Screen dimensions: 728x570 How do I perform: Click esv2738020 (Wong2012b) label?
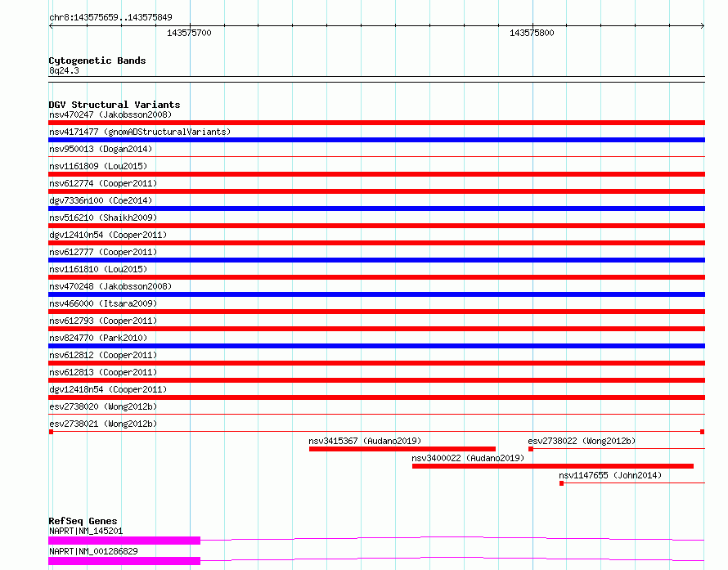103,406
